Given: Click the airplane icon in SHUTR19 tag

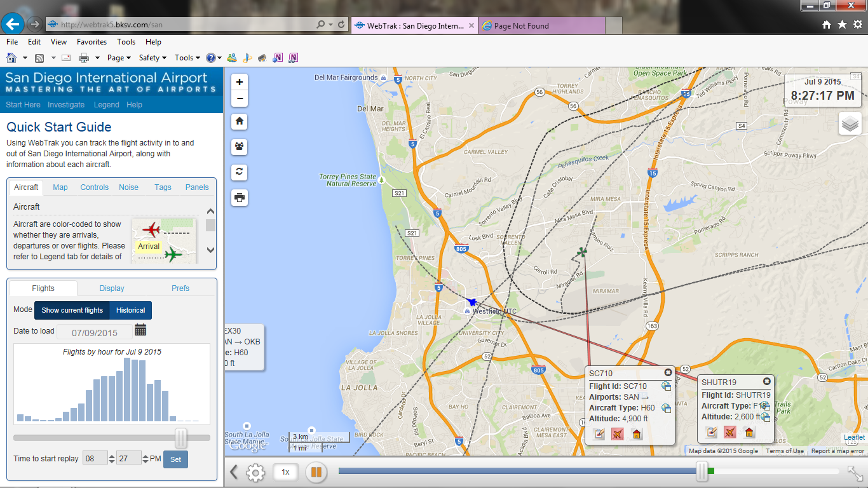Looking at the screenshot, I should (730, 432).
